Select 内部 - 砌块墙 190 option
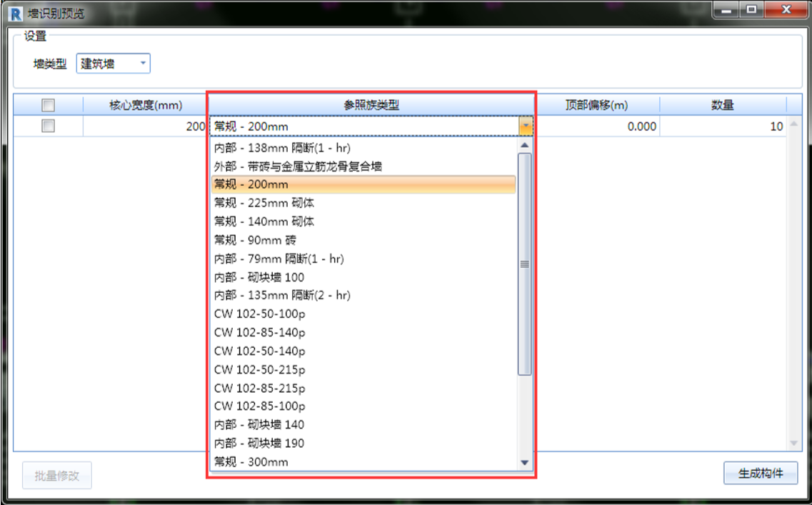Viewport: 812px width, 505px height. 364,444
